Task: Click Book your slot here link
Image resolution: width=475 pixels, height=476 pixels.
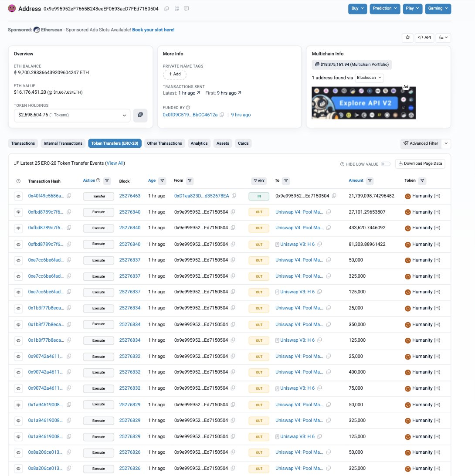Action: click(x=153, y=30)
